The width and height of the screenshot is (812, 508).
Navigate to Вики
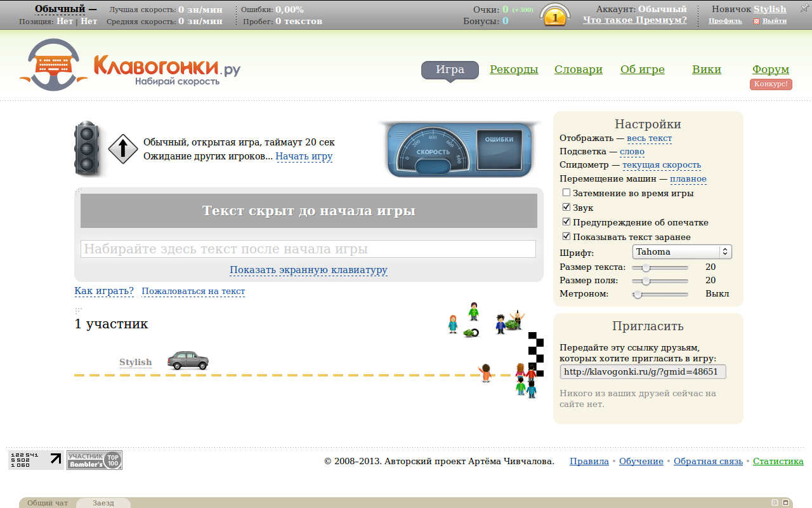point(707,70)
